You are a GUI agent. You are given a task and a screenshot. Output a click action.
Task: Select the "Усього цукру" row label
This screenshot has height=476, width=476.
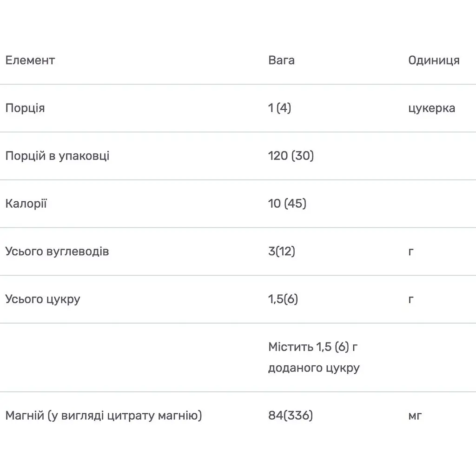coord(43,299)
